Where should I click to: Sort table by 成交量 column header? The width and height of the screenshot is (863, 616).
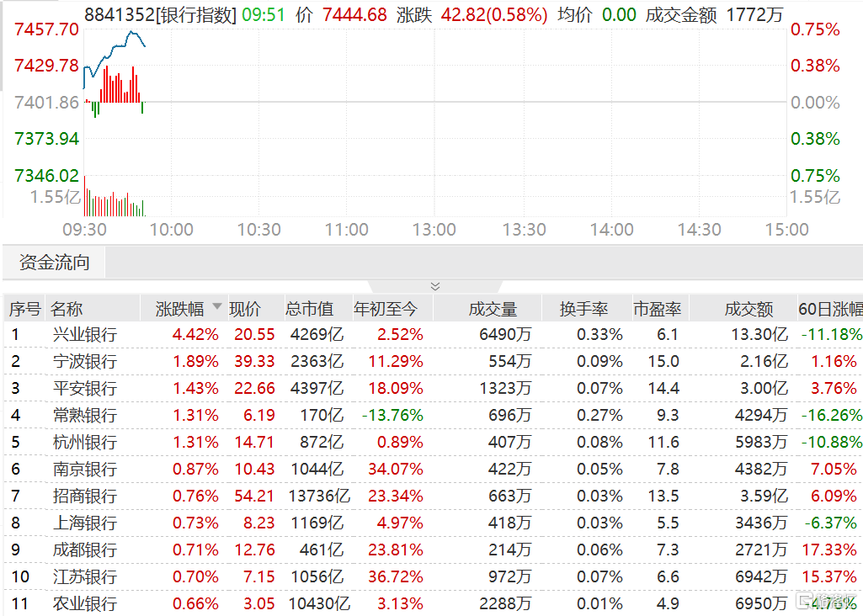pos(493,309)
